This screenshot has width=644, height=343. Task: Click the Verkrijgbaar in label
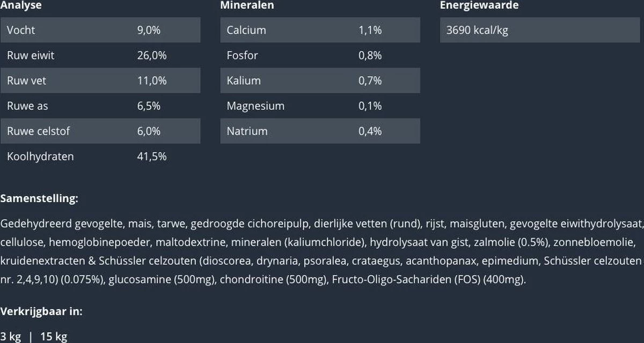[x=41, y=311]
